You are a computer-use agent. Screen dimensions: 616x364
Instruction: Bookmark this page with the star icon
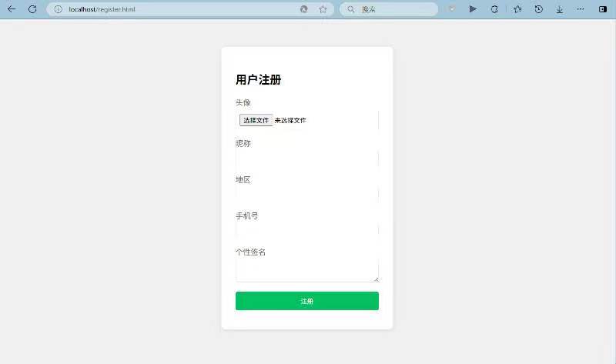tap(323, 9)
